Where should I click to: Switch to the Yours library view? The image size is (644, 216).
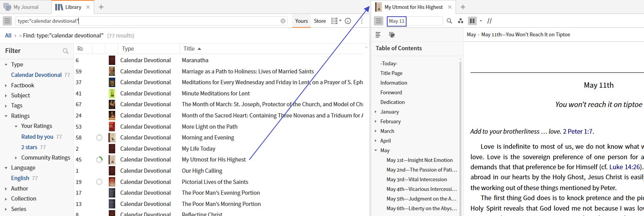coord(302,21)
